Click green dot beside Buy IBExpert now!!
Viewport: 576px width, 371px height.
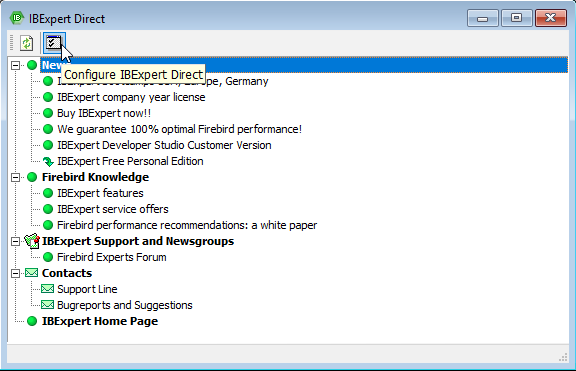click(48, 113)
